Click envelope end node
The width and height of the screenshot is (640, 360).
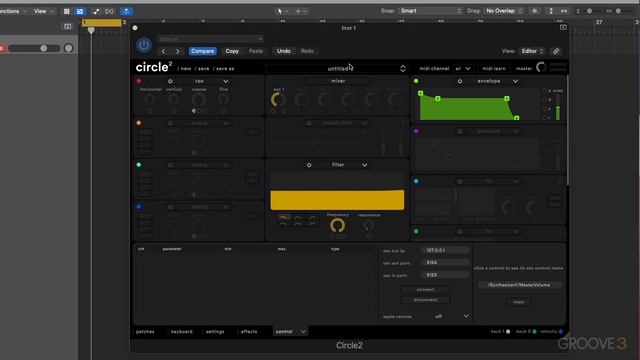coord(517,118)
